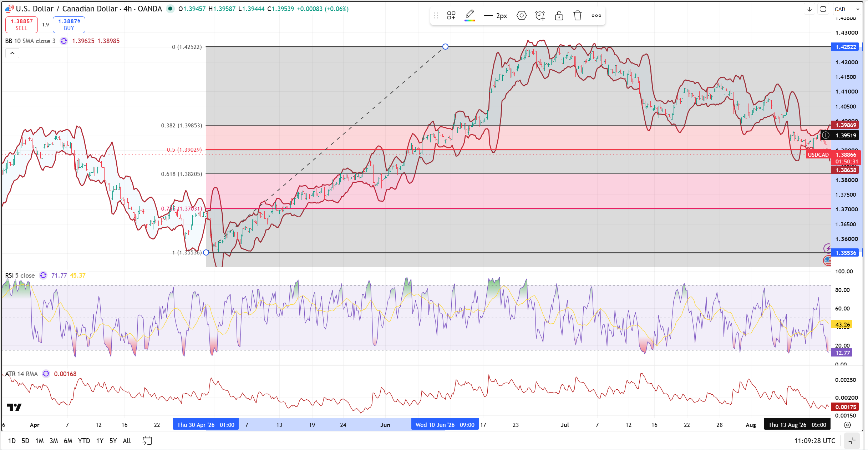Select the BB 10 SMA close 3 legend

[30, 41]
